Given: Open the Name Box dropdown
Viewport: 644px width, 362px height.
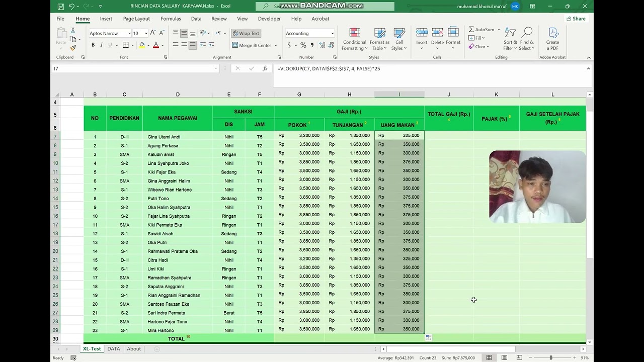Looking at the screenshot, I should 216,68.
